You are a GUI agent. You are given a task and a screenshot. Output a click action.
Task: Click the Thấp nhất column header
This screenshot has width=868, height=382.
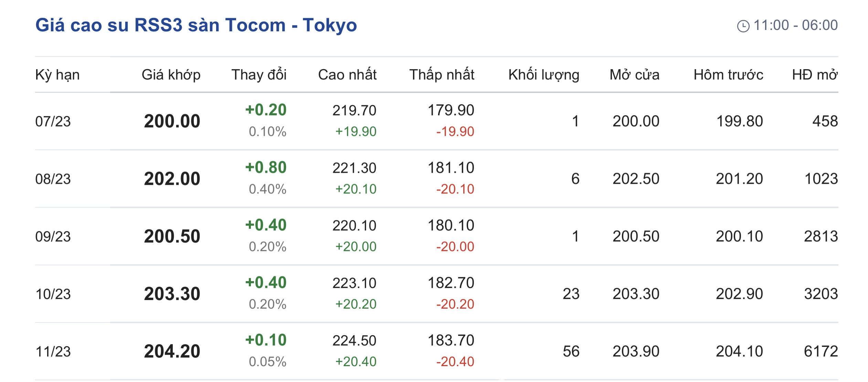pyautogui.click(x=442, y=75)
